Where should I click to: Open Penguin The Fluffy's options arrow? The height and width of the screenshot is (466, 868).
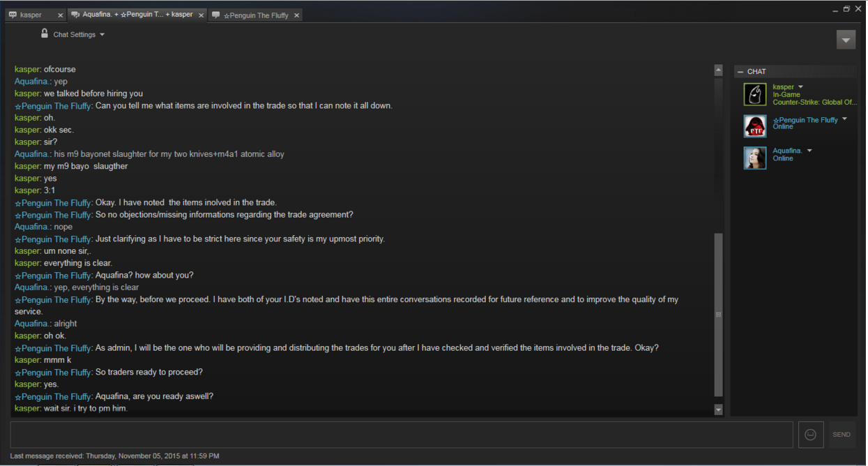point(844,119)
